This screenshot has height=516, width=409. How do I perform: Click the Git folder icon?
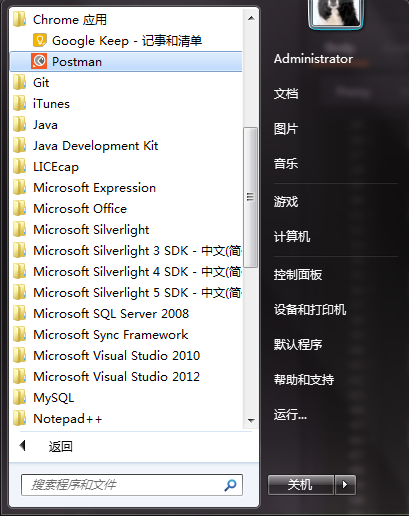click(20, 82)
